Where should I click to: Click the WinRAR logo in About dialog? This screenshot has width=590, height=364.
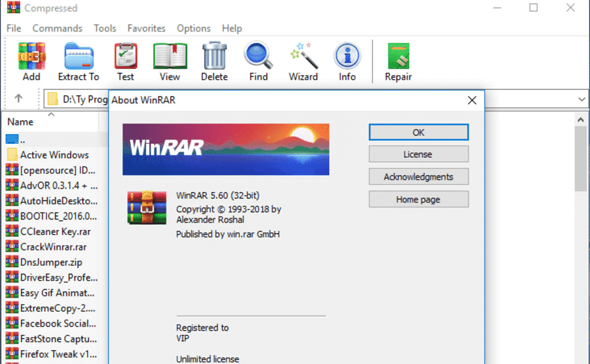coord(225,149)
